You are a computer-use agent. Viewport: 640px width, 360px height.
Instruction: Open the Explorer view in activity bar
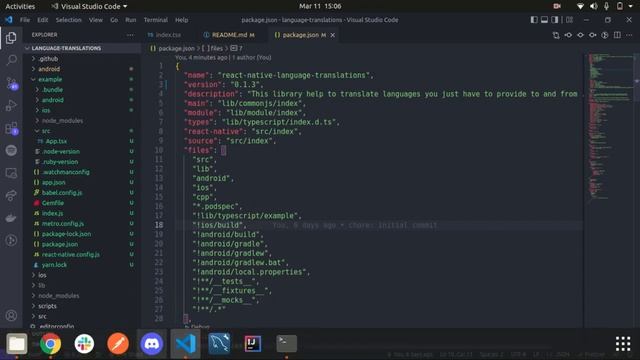11,38
